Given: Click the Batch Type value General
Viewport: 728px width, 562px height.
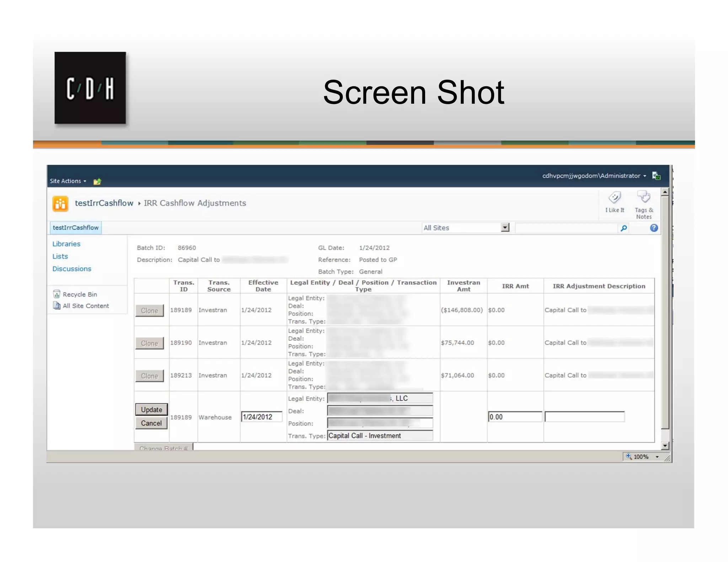Looking at the screenshot, I should [370, 271].
